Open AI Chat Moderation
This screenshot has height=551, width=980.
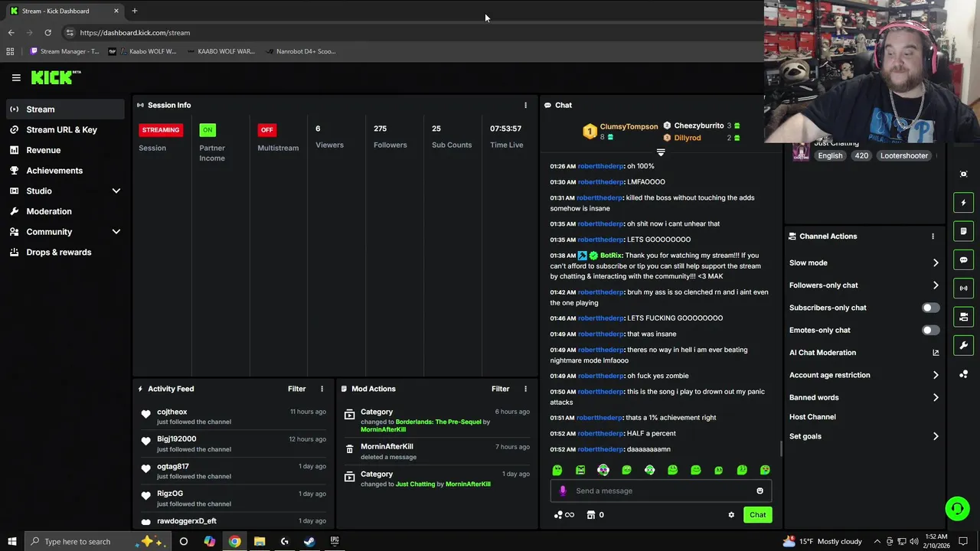822,353
